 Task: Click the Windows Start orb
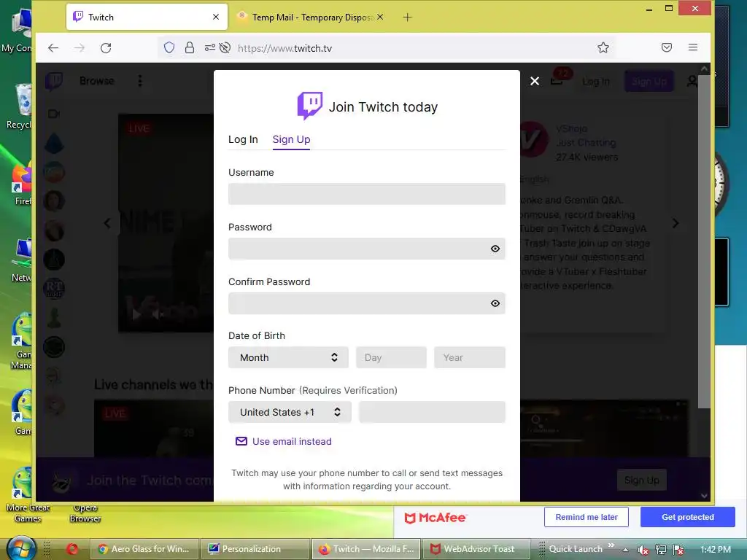pos(20,548)
